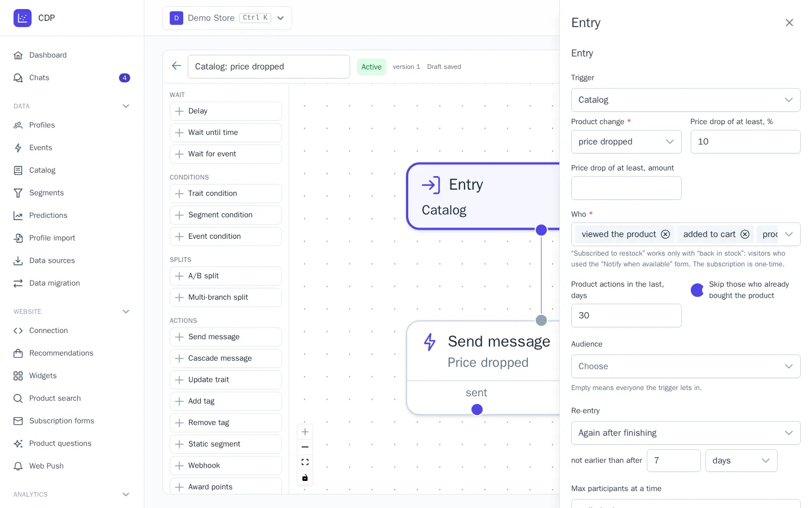The height and width of the screenshot is (508, 812).
Task: Add a Webhook action
Action: coord(226,466)
